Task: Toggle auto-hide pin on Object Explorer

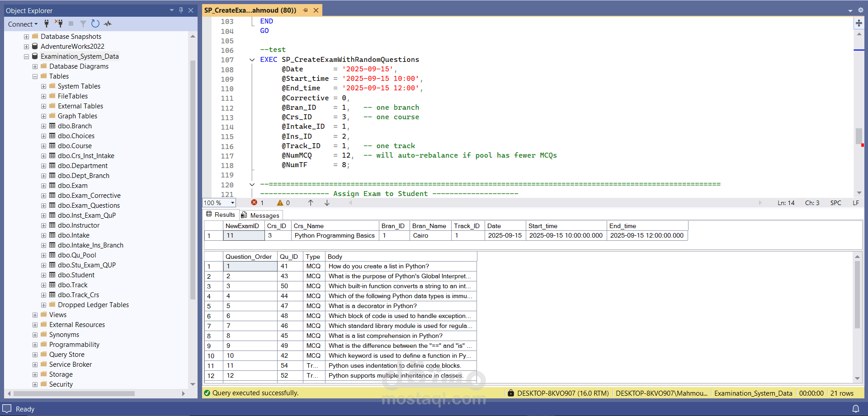Action: [x=181, y=10]
